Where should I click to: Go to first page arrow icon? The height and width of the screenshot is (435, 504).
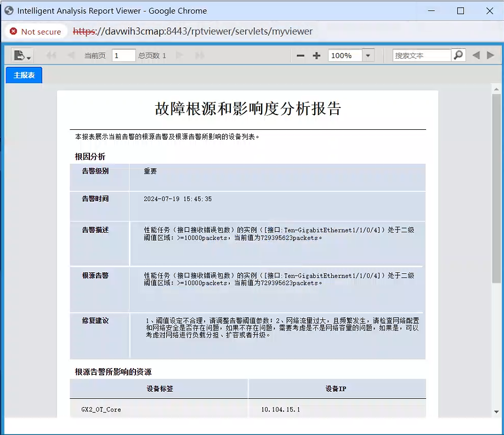click(x=51, y=55)
